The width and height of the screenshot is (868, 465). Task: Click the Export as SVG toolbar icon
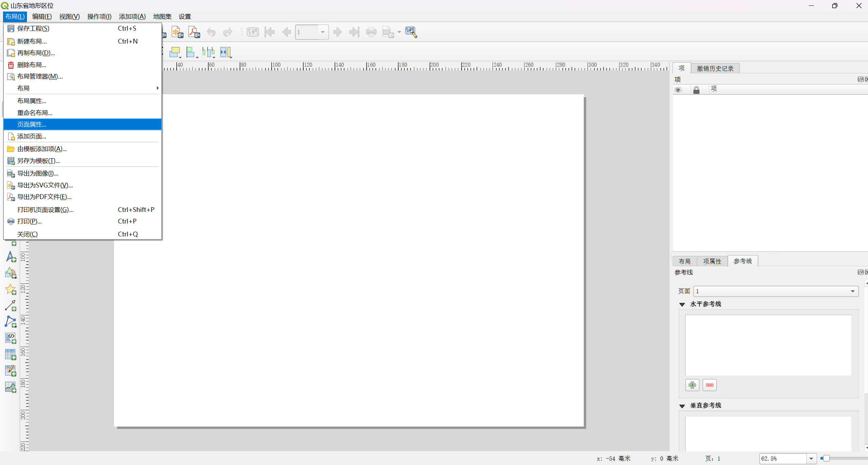[177, 32]
